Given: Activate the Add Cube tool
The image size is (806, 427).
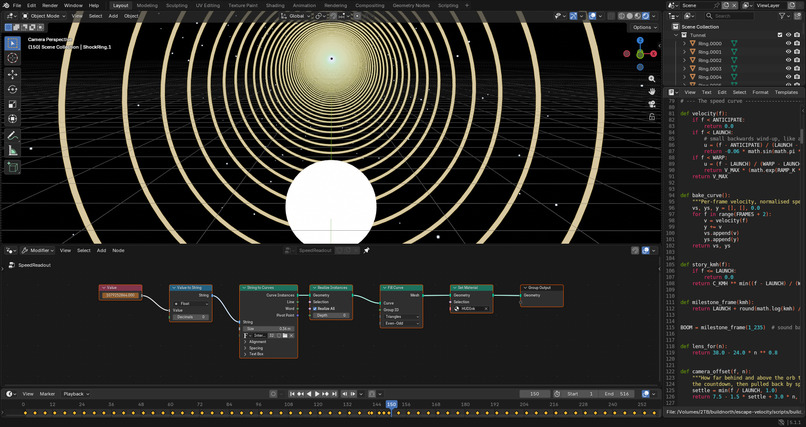Looking at the screenshot, I should coord(13,167).
